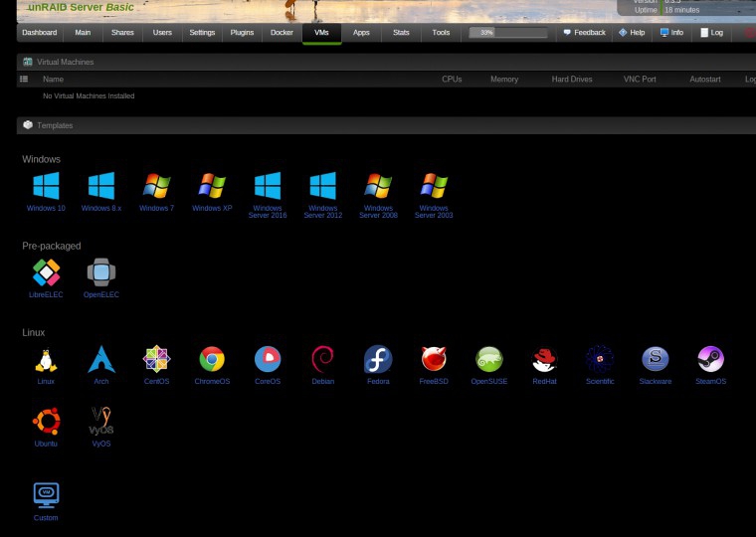Open the Shares tab
The height and width of the screenshot is (537, 756).
122,32
